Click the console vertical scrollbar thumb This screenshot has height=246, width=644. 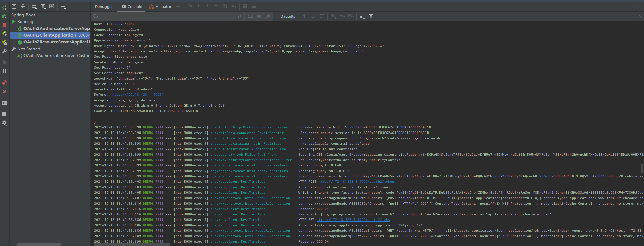(642, 168)
